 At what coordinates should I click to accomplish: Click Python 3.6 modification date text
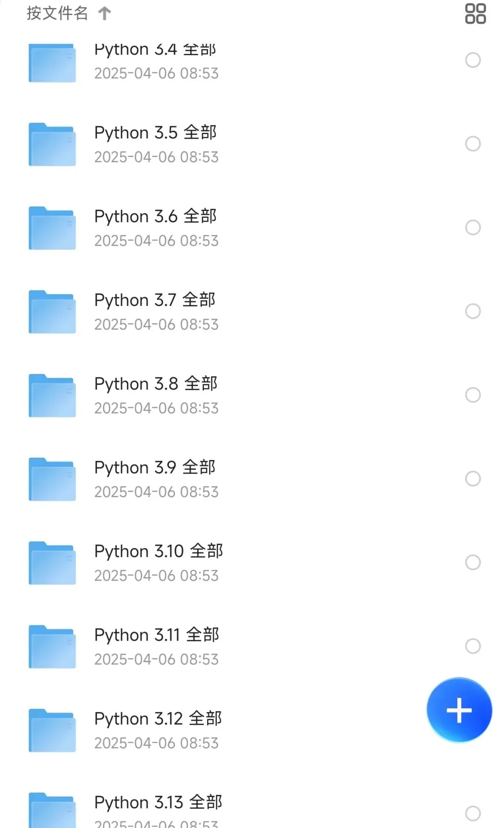(156, 241)
